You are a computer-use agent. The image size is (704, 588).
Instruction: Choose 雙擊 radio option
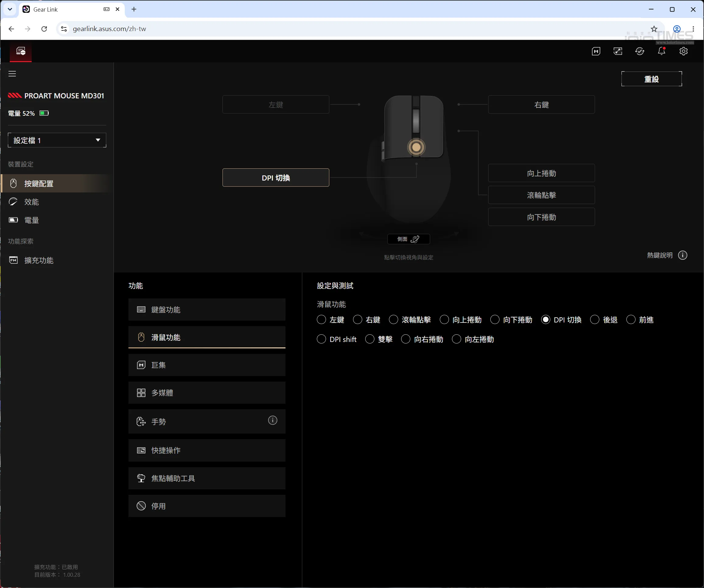370,339
